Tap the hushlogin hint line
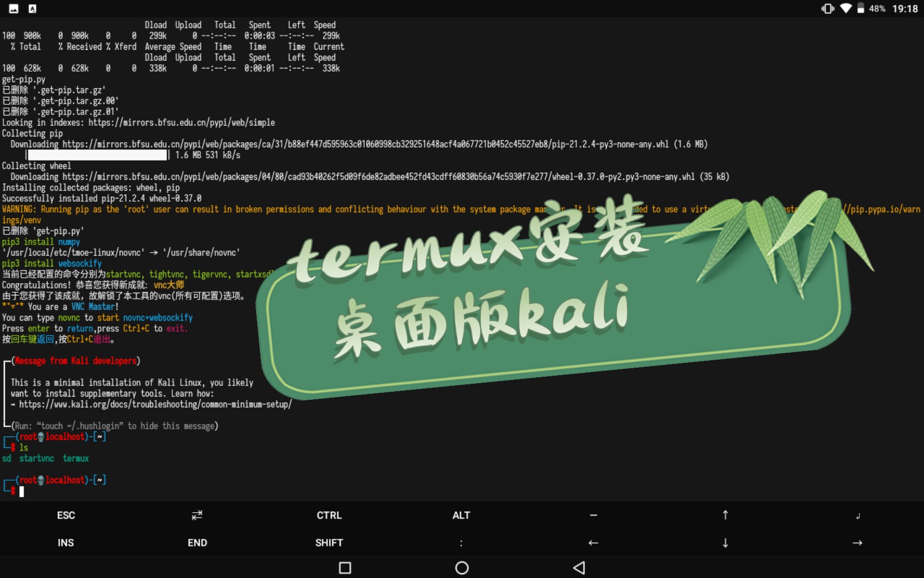Image resolution: width=924 pixels, height=578 pixels. click(x=114, y=426)
